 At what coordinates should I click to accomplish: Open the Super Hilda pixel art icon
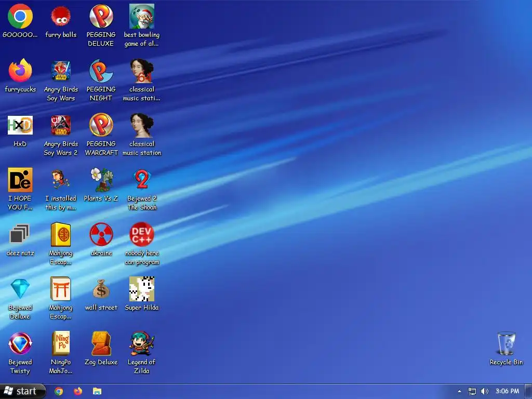click(x=142, y=289)
